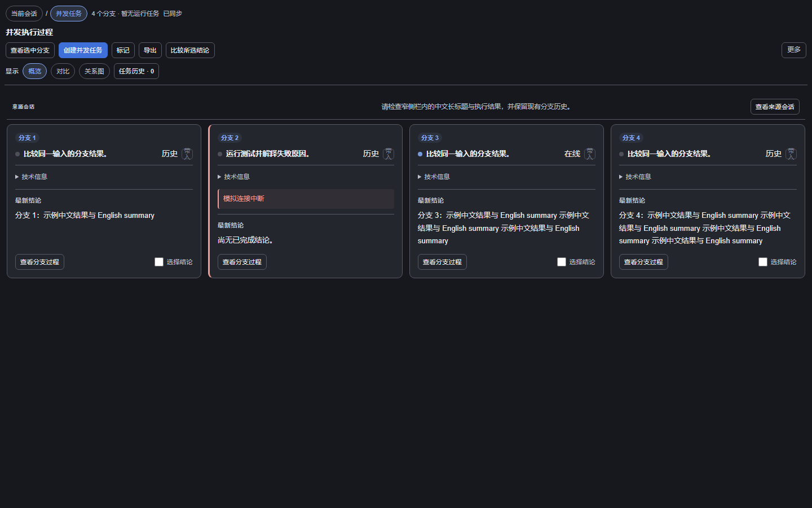The width and height of the screenshot is (812, 508).
Task: Click the 历史 label on 分支 4
Action: pos(774,154)
